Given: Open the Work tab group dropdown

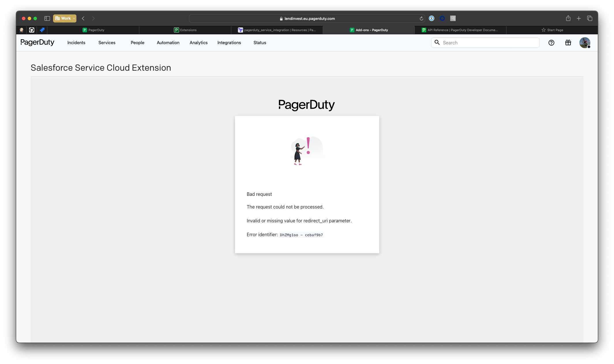Looking at the screenshot, I should click(65, 18).
